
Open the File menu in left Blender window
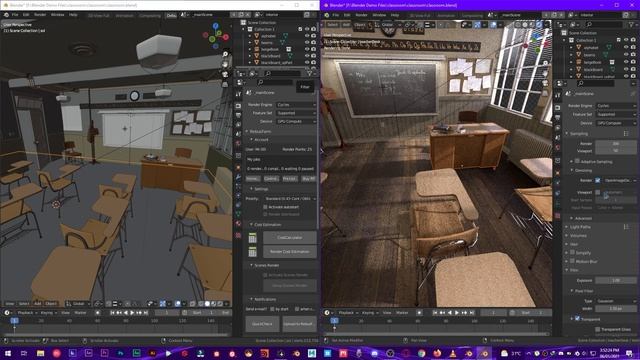coord(15,15)
